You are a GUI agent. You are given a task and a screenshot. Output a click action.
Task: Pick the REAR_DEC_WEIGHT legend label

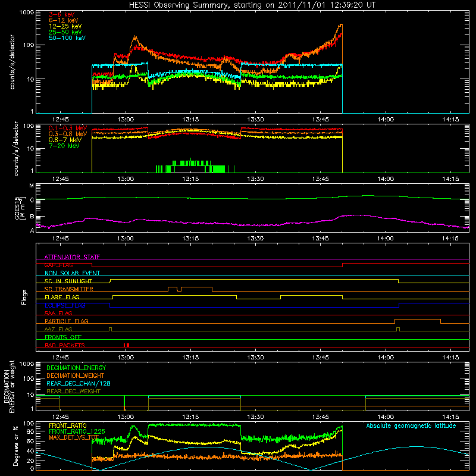pos(73,392)
